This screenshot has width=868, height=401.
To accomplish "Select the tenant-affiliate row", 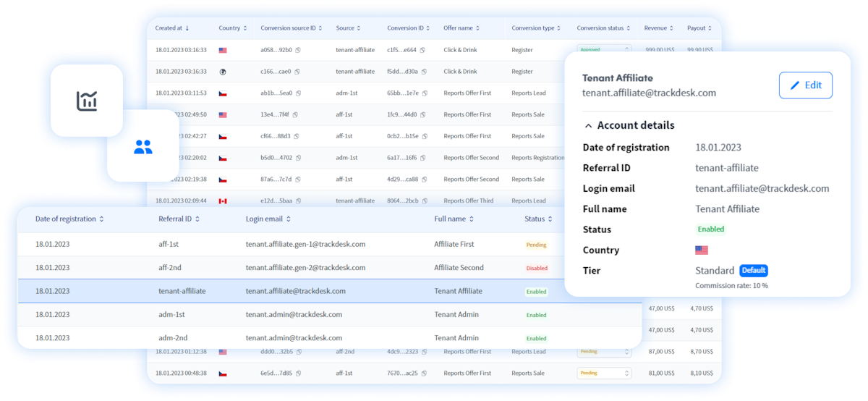I will coord(289,291).
